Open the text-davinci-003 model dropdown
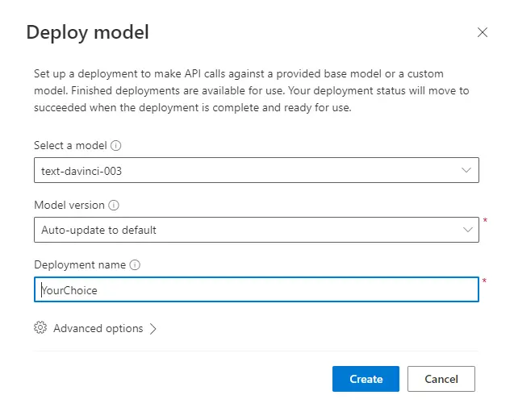 coord(242,170)
